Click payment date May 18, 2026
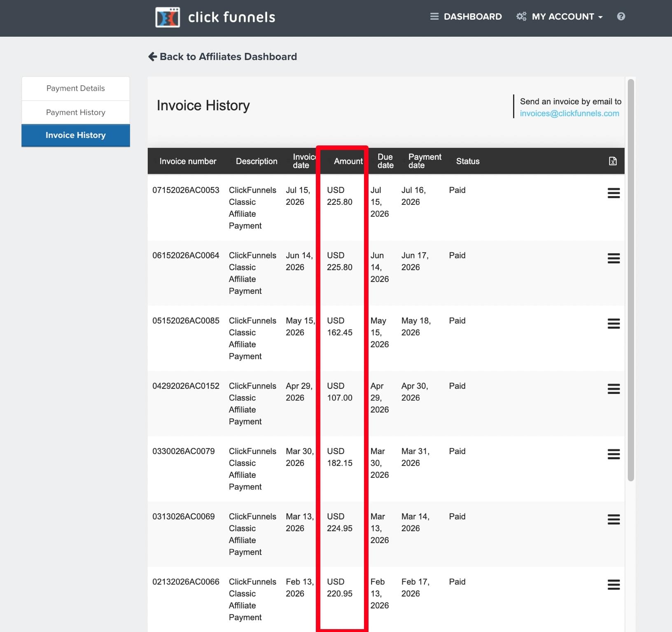Screen dimensions: 672x632 pos(416,326)
